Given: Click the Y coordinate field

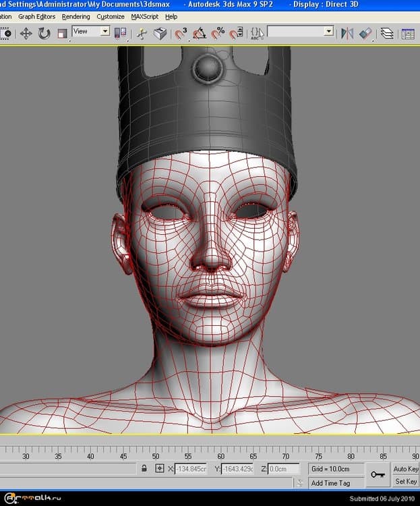Looking at the screenshot, I should (237, 469).
